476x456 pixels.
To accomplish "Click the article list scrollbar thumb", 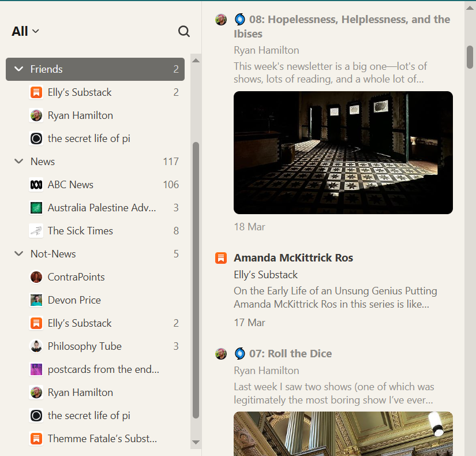I will tap(470, 57).
